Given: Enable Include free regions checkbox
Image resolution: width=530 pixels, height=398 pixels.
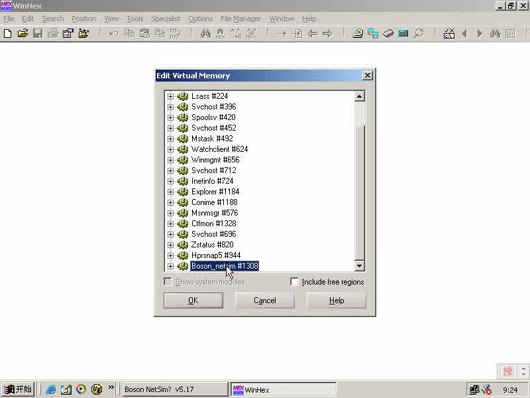Looking at the screenshot, I should pyautogui.click(x=294, y=281).
